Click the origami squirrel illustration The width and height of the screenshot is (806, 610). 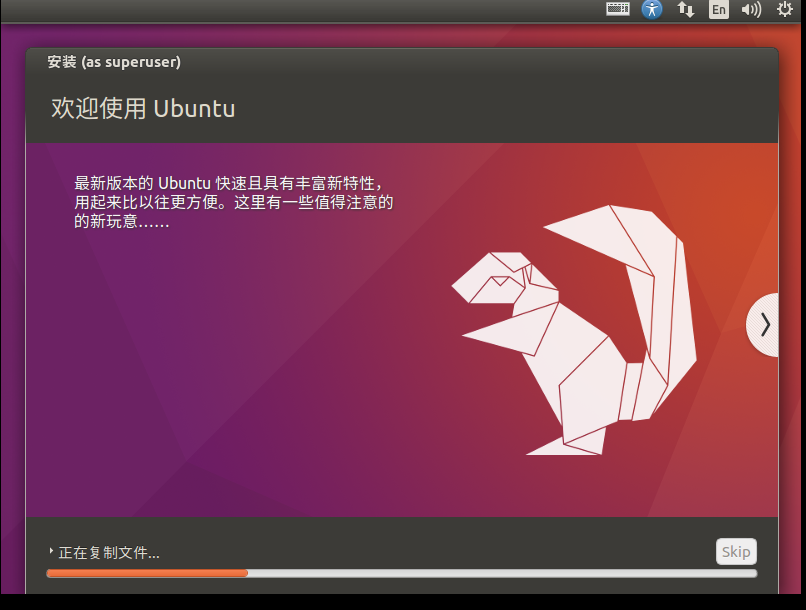pyautogui.click(x=574, y=330)
